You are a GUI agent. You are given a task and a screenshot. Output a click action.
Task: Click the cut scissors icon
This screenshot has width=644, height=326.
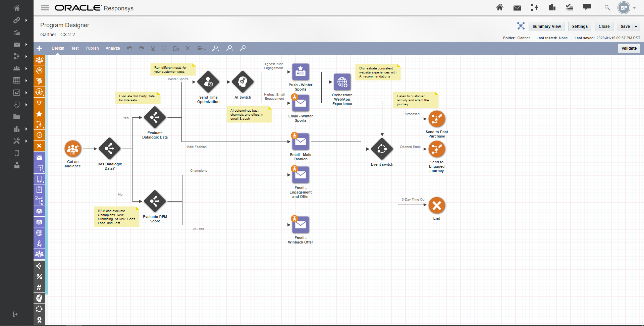click(x=153, y=48)
